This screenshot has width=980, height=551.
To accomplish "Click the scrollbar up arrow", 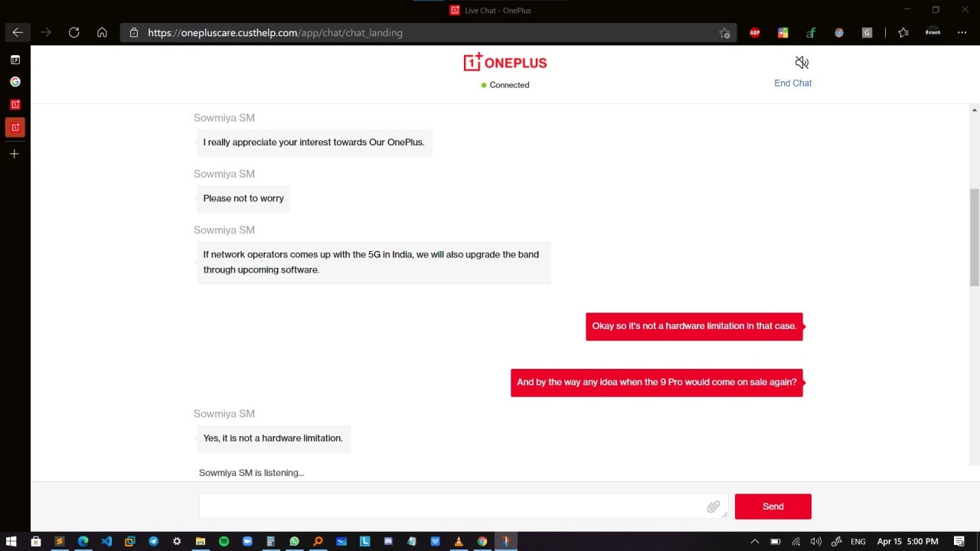I will pyautogui.click(x=974, y=110).
